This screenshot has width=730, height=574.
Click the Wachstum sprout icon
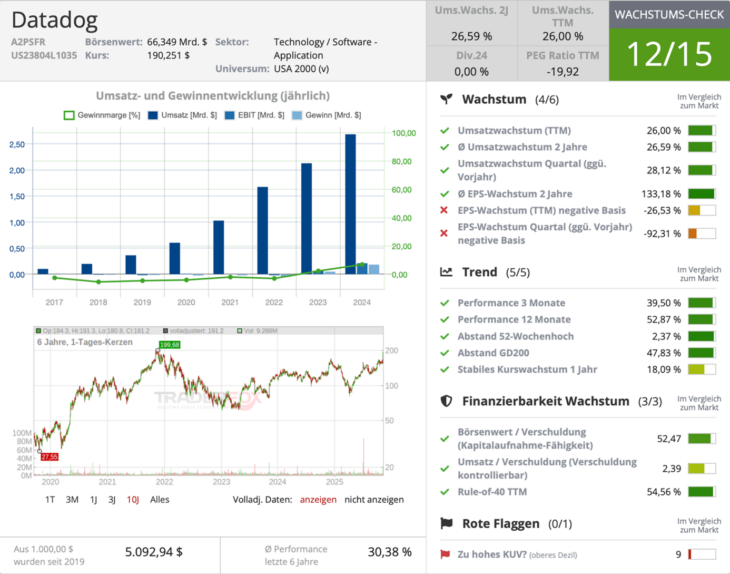(x=448, y=100)
